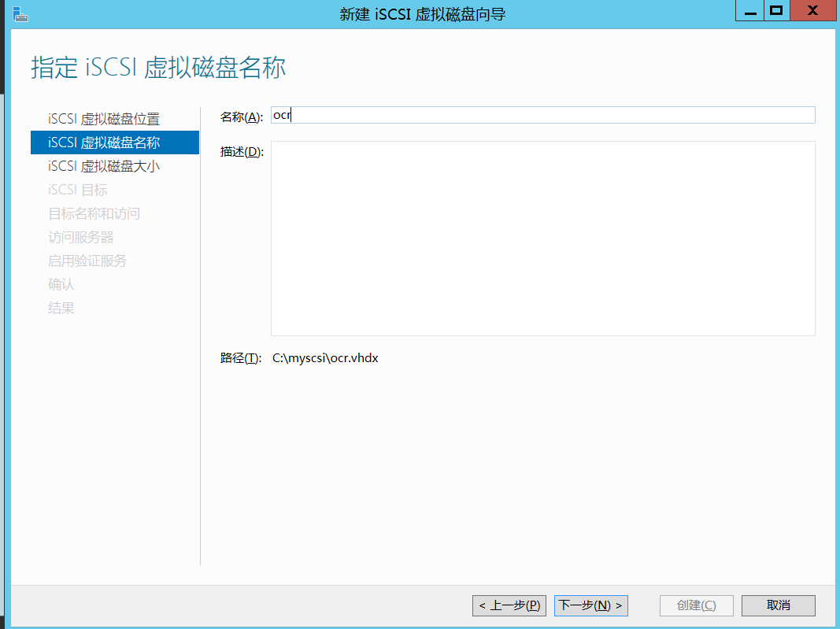840x629 pixels.
Task: Maximize the wizard window
Action: tap(777, 11)
